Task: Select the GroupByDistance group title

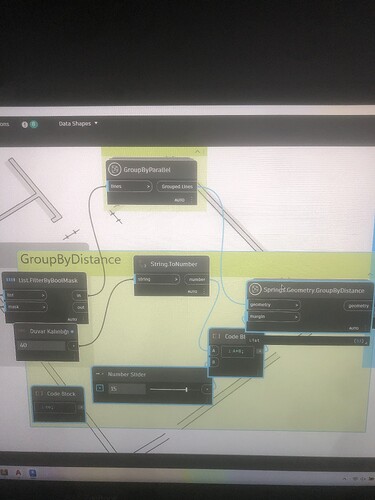Action: point(71,259)
